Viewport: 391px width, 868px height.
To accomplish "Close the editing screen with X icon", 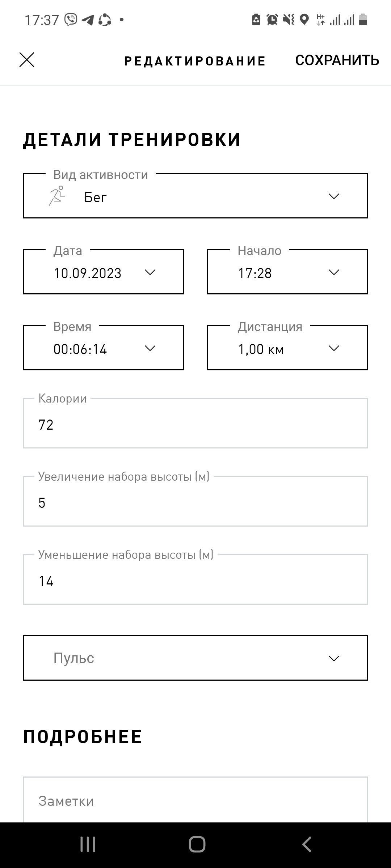I will click(x=27, y=60).
